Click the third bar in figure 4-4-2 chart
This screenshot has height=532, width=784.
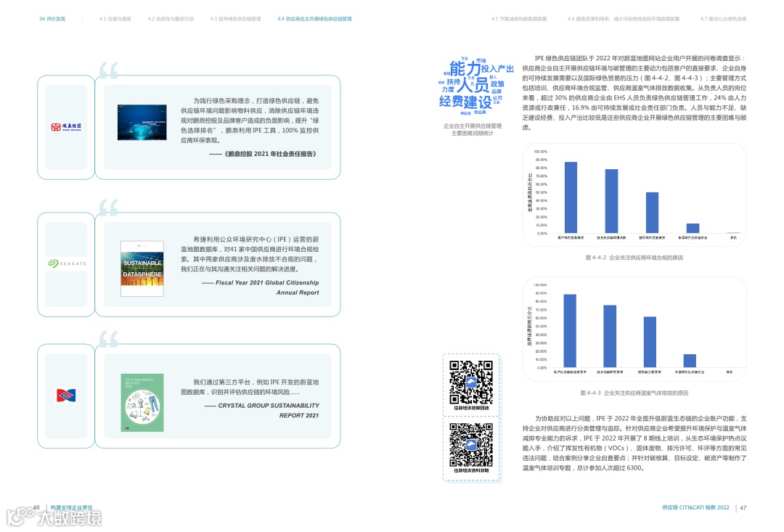click(652, 213)
